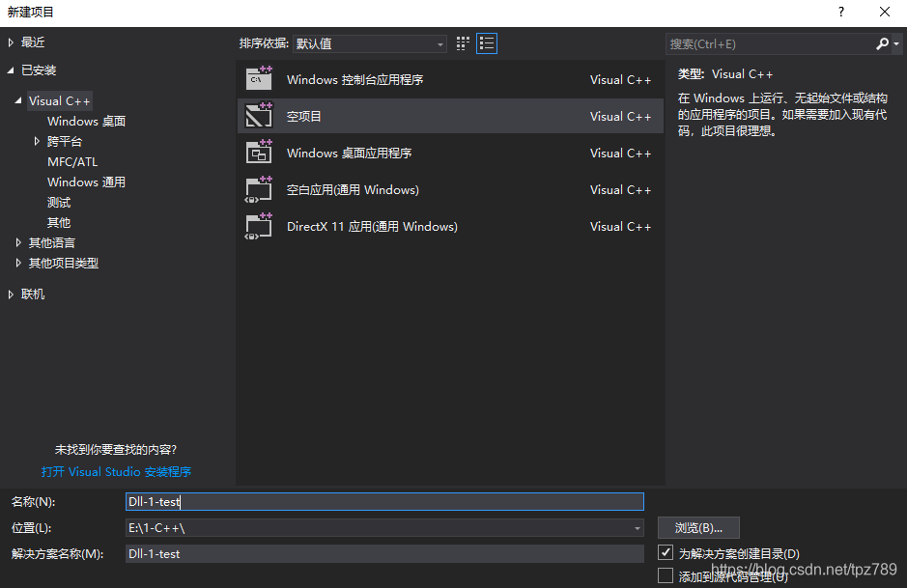Select the 其他 category under Visual C++
Viewport: 907px width, 588px height.
click(59, 223)
